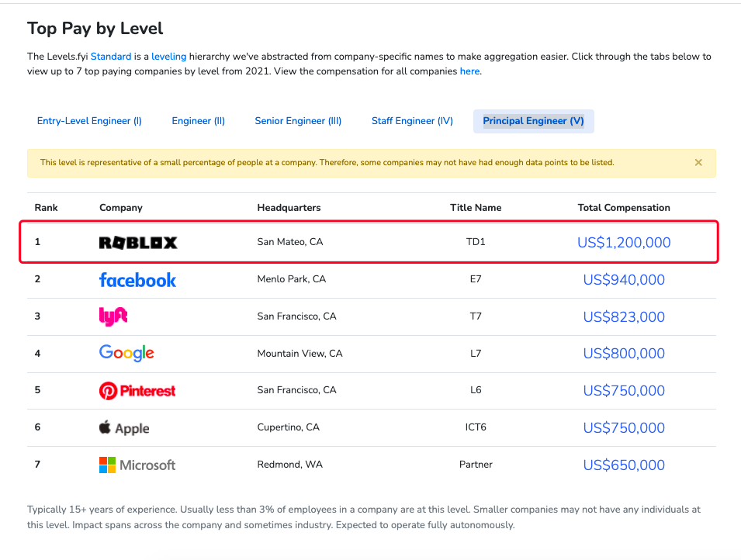Open Google US$800,000 compensation
The image size is (741, 560).
pos(624,354)
